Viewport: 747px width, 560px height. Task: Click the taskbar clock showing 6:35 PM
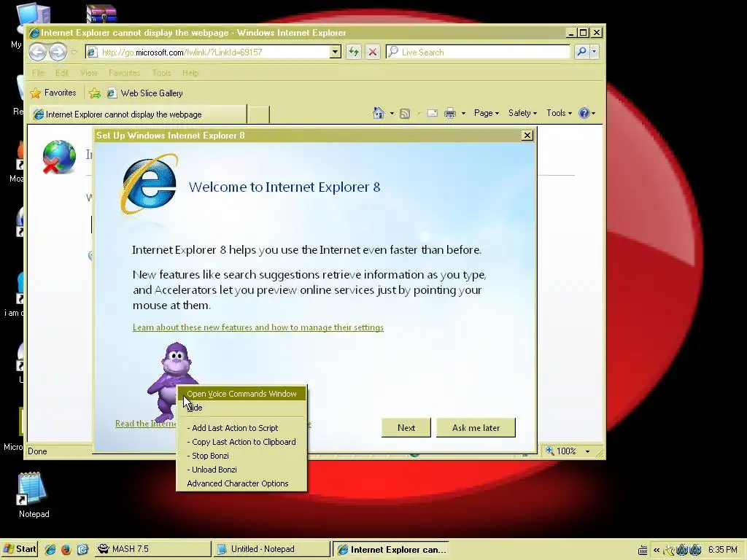pyautogui.click(x=723, y=550)
